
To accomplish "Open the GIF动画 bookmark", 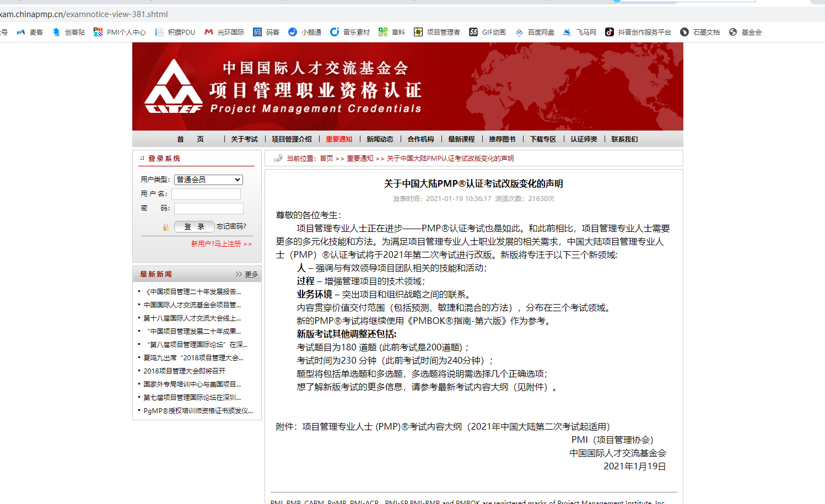I will (x=491, y=32).
